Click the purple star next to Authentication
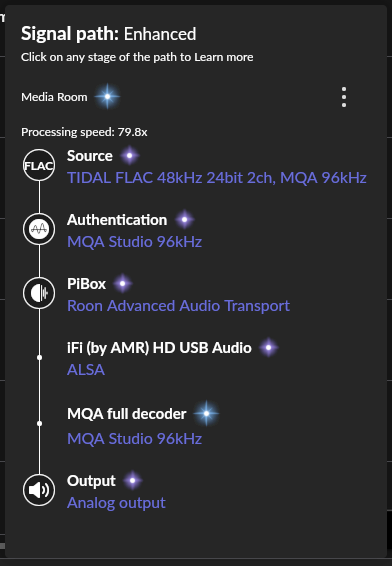392x566 pixels. click(184, 219)
